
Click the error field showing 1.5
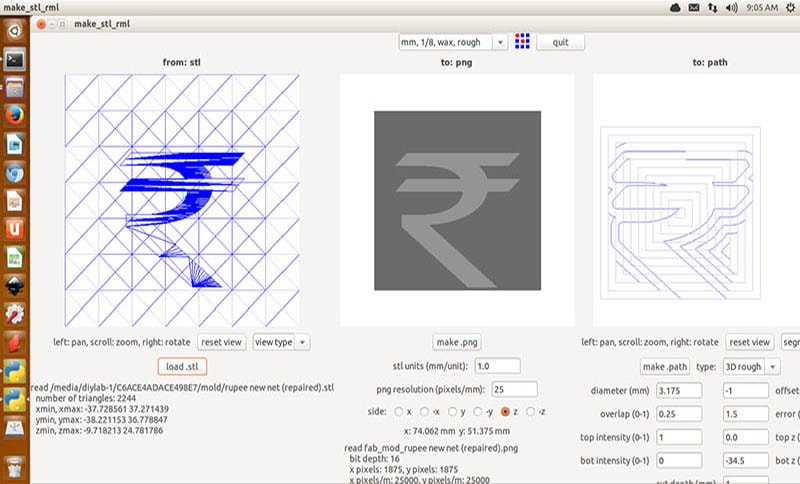pyautogui.click(x=746, y=414)
